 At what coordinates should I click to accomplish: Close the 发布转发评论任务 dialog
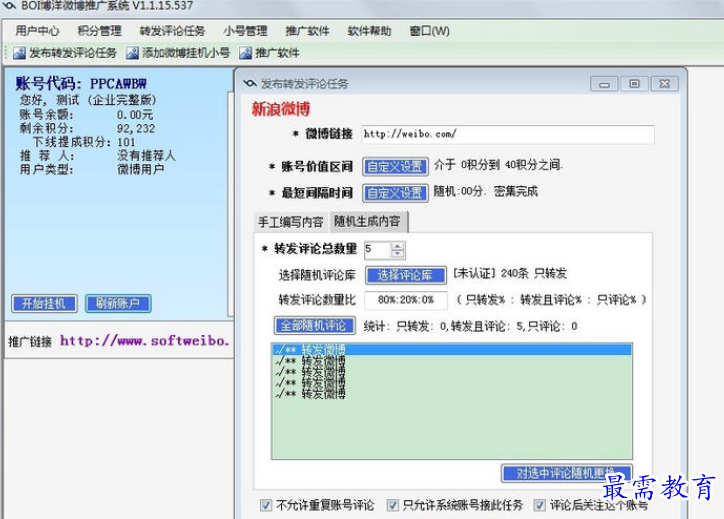[x=664, y=84]
